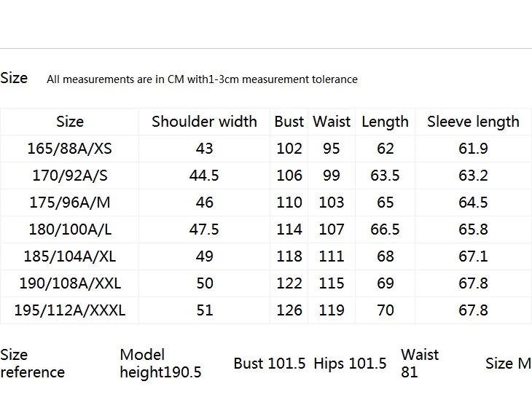Viewport: 532px width, 416px height.
Task: Click the Bust column header
Action: pos(289,122)
